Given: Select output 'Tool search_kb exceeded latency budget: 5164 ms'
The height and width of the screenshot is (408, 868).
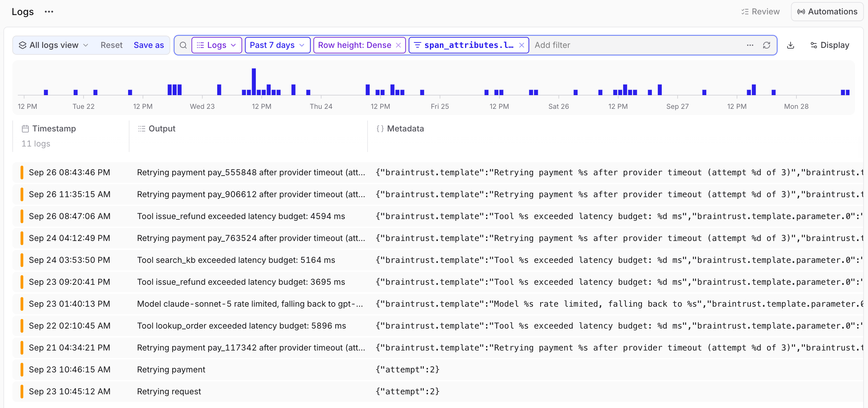Looking at the screenshot, I should (236, 260).
